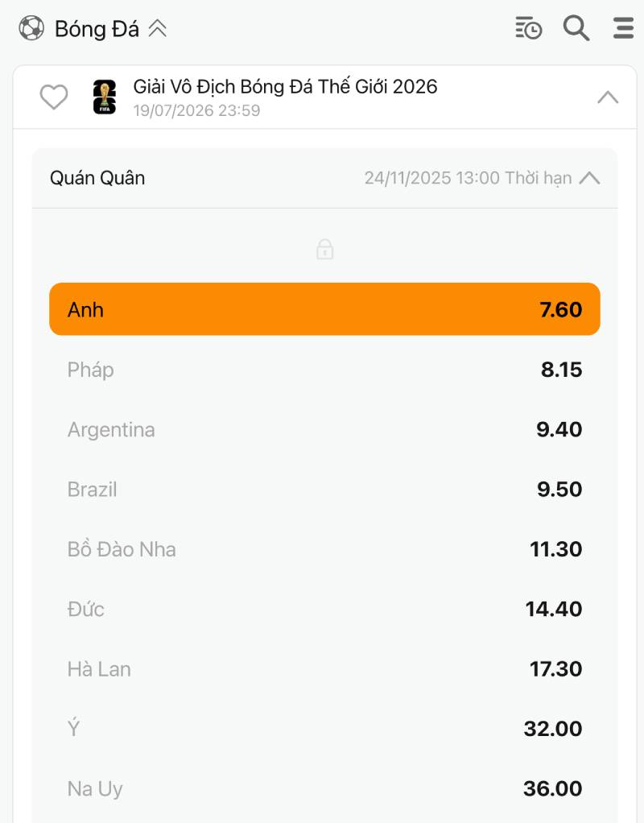Choose Na Uy at 36.00
The width and height of the screenshot is (644, 823).
click(x=324, y=788)
